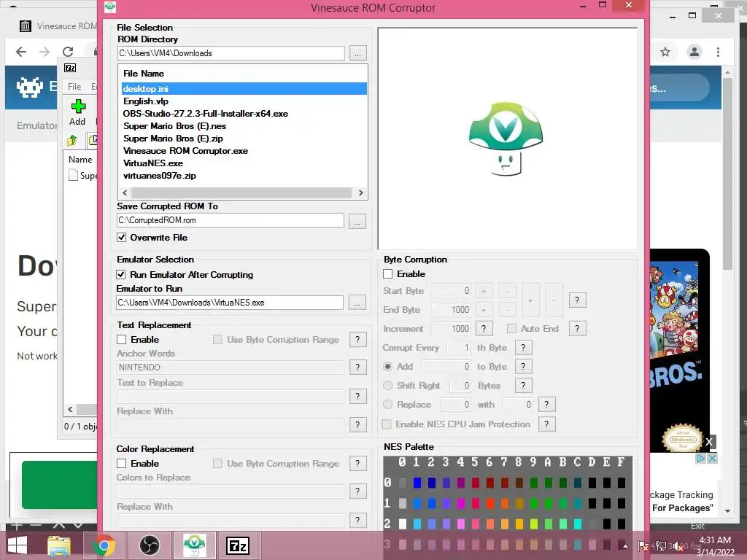Click the volume icon in system tray
The height and width of the screenshot is (560, 747).
pos(678,547)
